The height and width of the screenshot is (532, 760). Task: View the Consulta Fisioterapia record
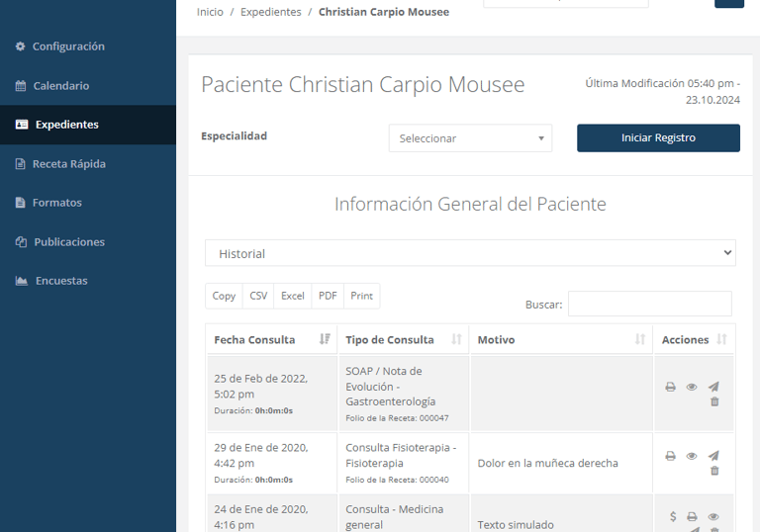[x=692, y=456]
